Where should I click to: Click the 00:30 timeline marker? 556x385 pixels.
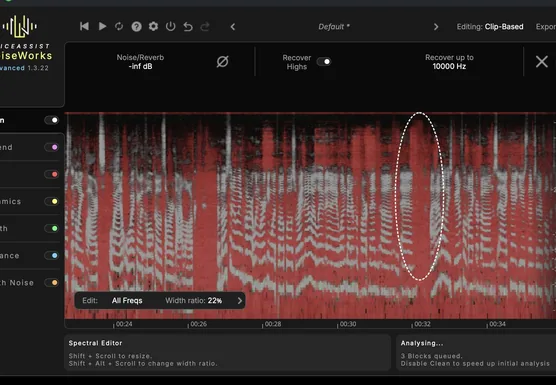[348, 324]
